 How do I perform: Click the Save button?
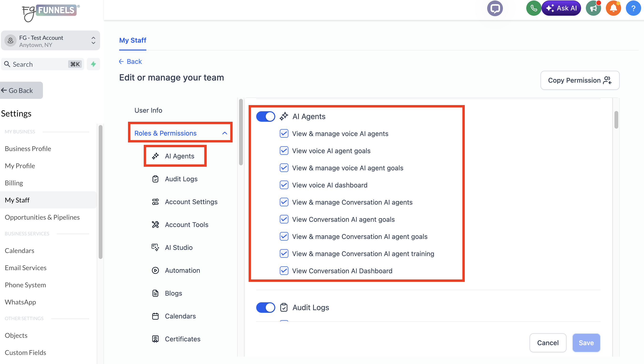(x=586, y=343)
